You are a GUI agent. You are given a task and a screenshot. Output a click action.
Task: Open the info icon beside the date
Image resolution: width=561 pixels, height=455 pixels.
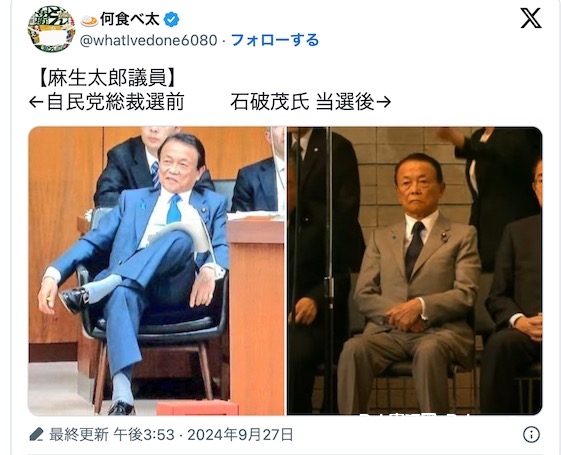(x=531, y=435)
